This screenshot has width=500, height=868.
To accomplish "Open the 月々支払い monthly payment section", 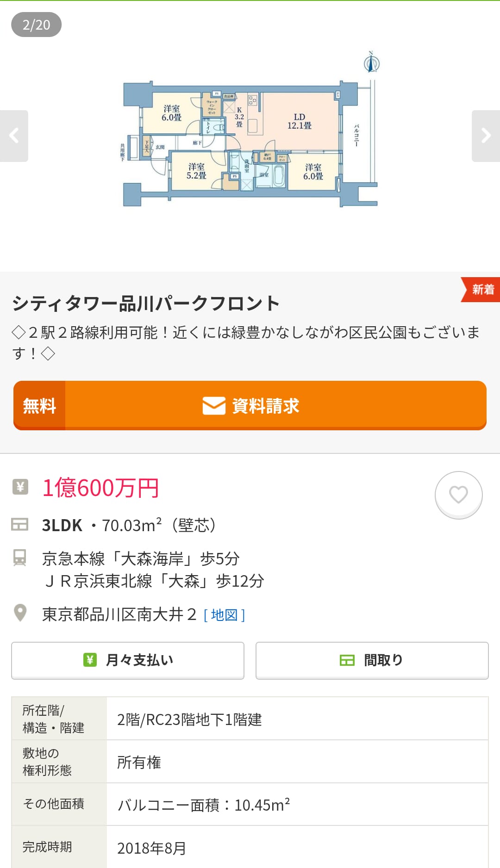I will (128, 660).
